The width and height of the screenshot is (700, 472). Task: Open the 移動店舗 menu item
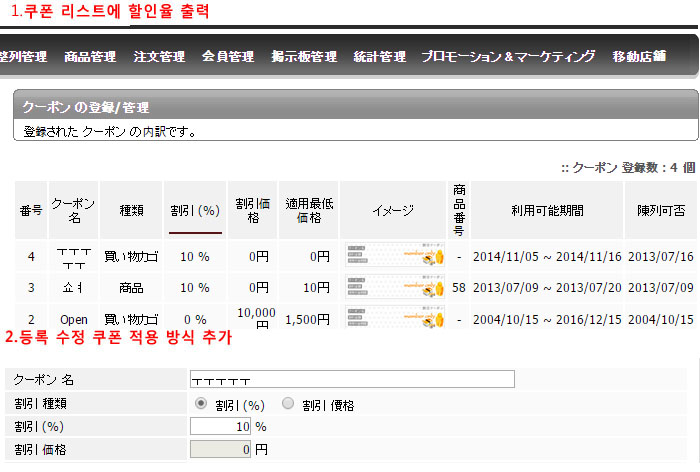coord(639,57)
